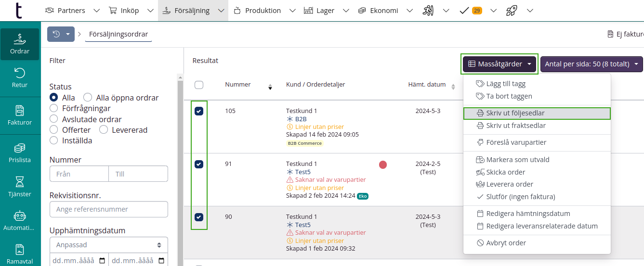Click the Ej fakturerat button at top right
This screenshot has width=644, height=266.
626,34
